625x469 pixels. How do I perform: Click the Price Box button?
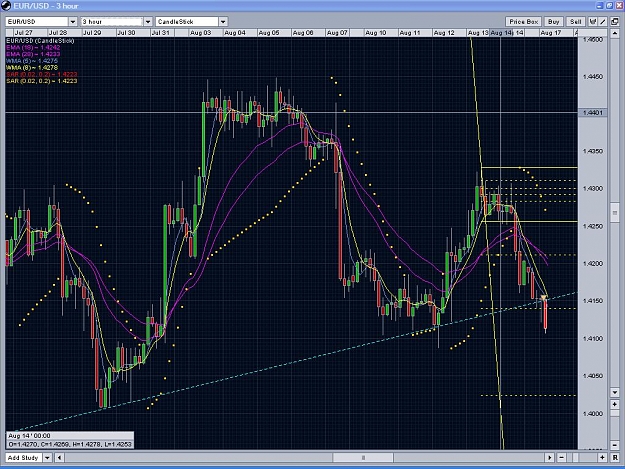[523, 22]
